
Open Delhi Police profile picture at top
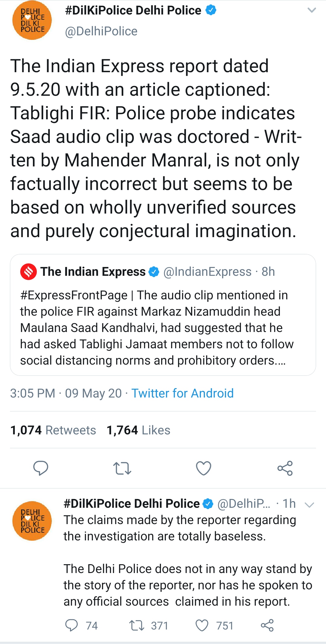pyautogui.click(x=32, y=21)
